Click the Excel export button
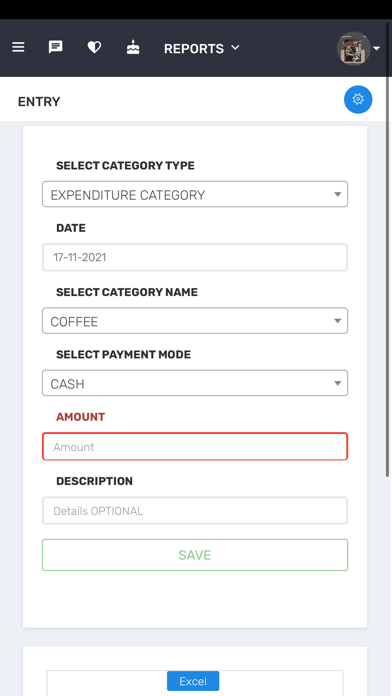392x696 pixels. pos(193,681)
